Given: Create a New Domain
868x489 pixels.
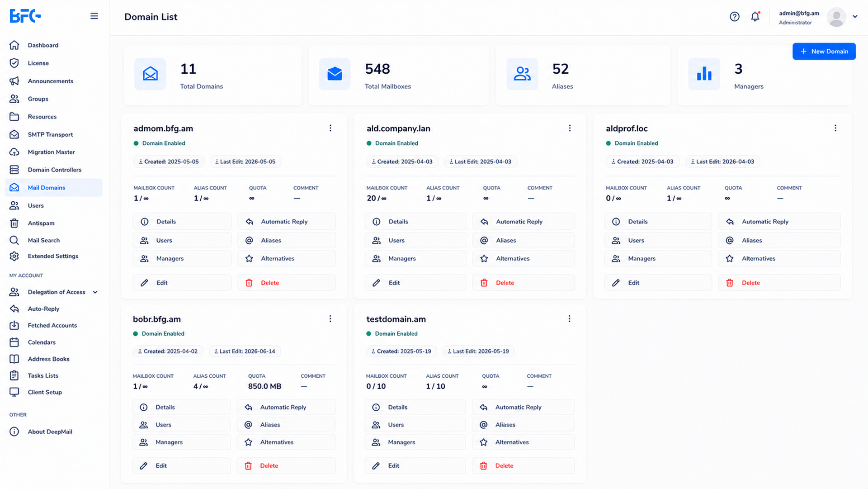Looking at the screenshot, I should [824, 52].
